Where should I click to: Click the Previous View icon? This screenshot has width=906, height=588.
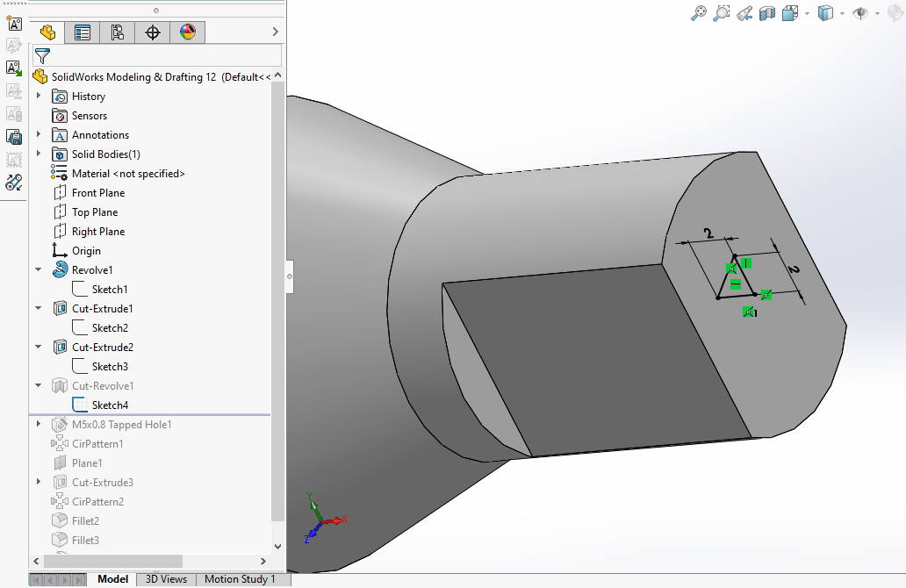pyautogui.click(x=744, y=13)
